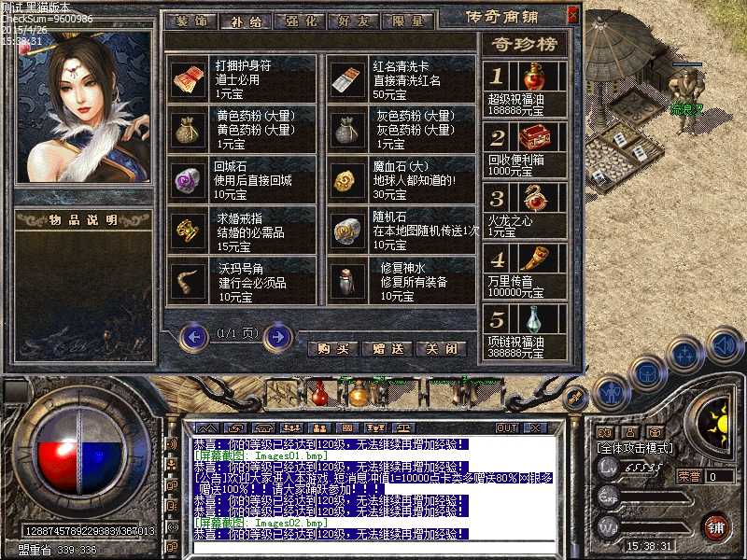Click the 188888元宝 price in 奇珍榜
This screenshot has width=747, height=560.
point(515,111)
